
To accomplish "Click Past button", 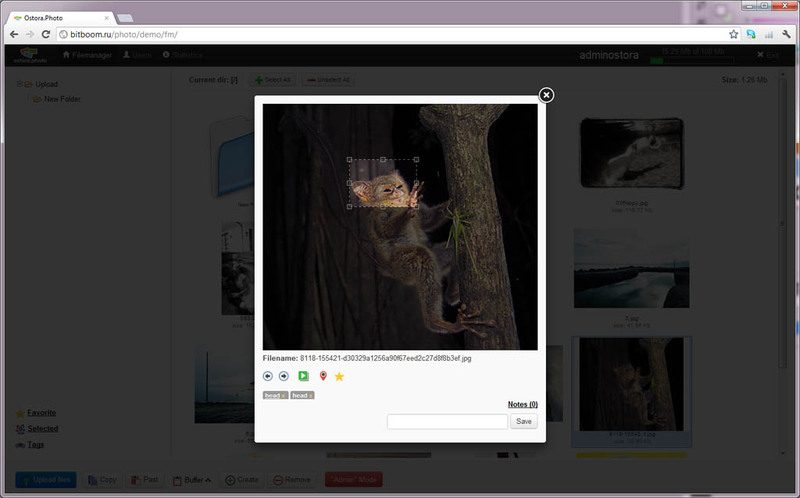I will coord(144,480).
